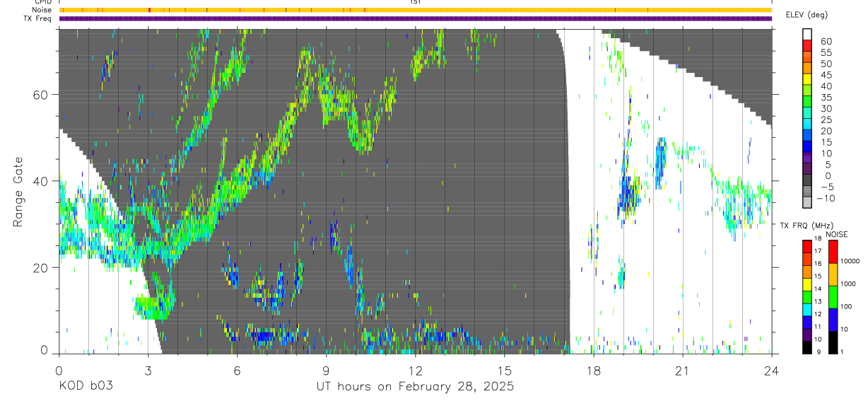Click the '21' tick label on the UT hours axis
The width and height of the screenshot is (868, 401).
(x=682, y=371)
